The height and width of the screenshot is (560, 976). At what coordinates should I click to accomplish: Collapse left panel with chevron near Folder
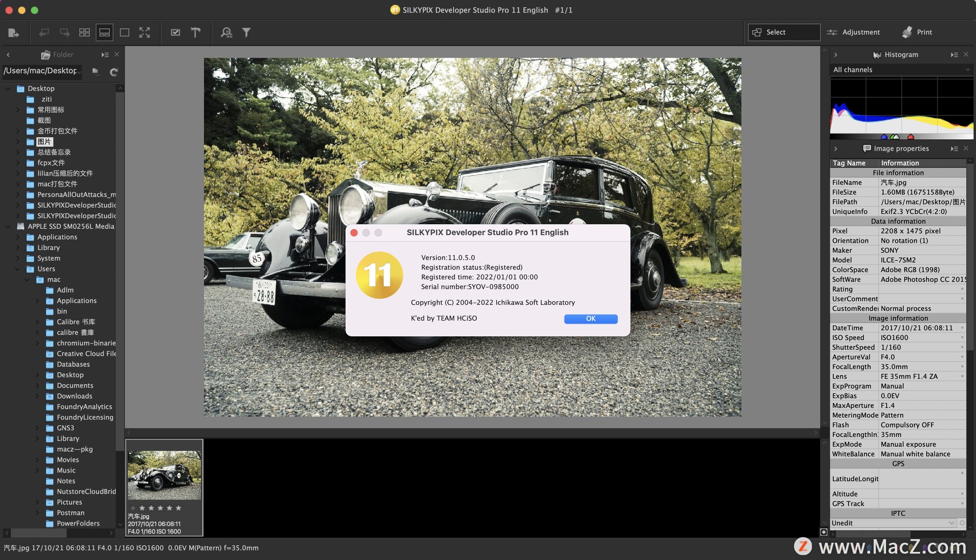coord(8,54)
